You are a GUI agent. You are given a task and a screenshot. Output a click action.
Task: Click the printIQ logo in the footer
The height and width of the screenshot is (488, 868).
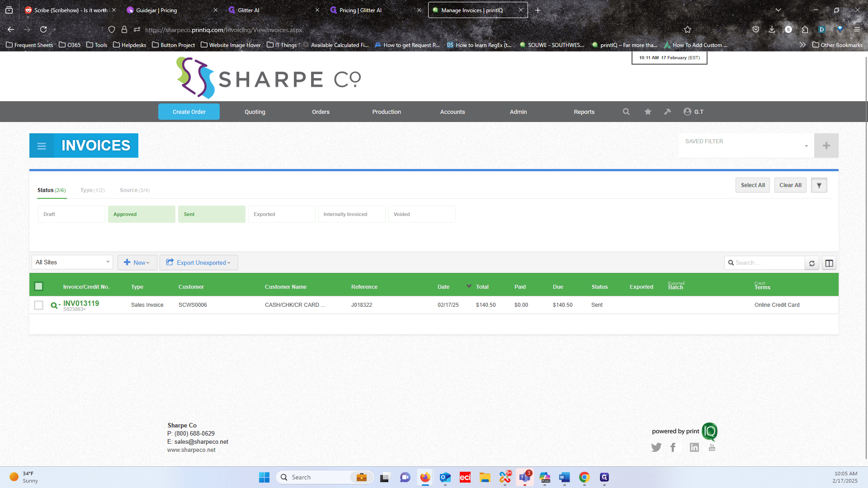point(709,432)
